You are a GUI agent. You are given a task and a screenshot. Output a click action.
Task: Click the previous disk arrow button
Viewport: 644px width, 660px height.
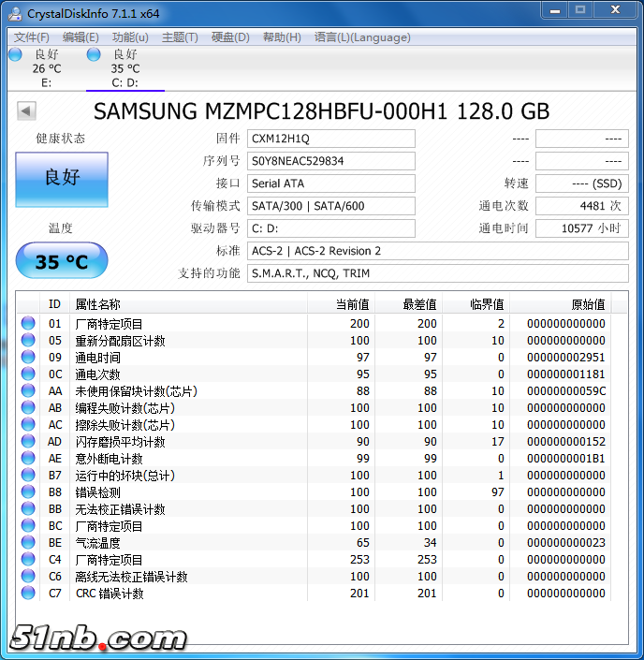point(26,111)
